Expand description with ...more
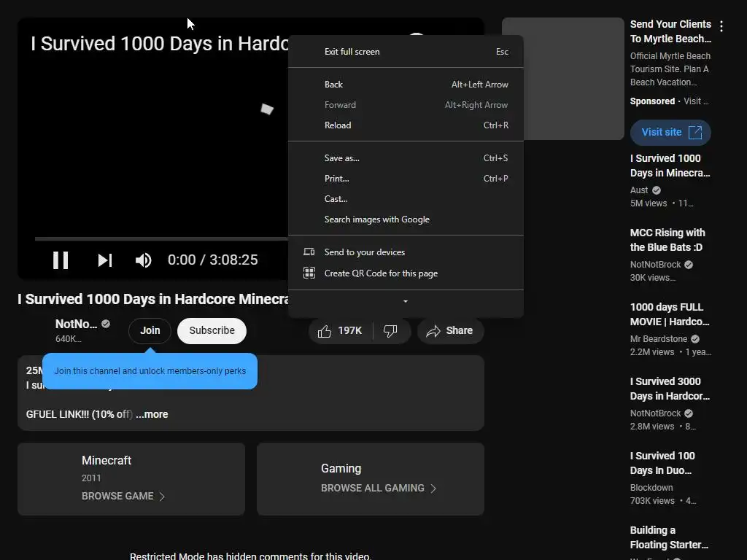This screenshot has height=560, width=747. pos(152,414)
